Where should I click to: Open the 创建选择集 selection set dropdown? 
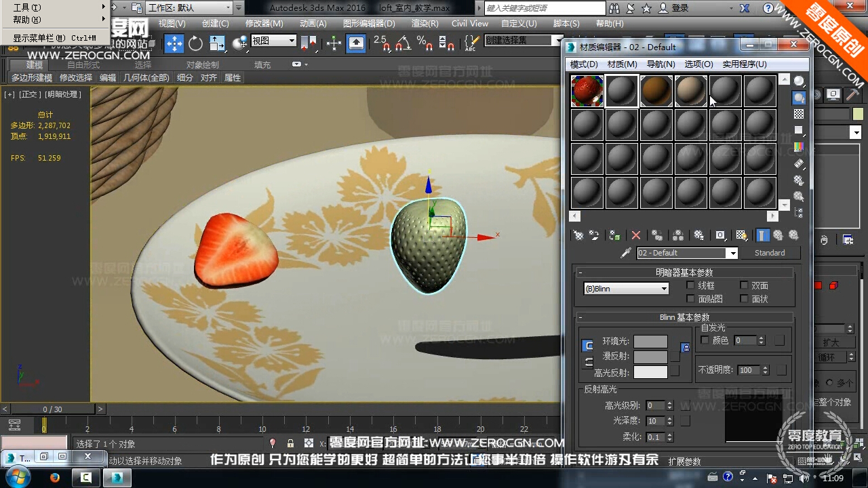coord(524,41)
